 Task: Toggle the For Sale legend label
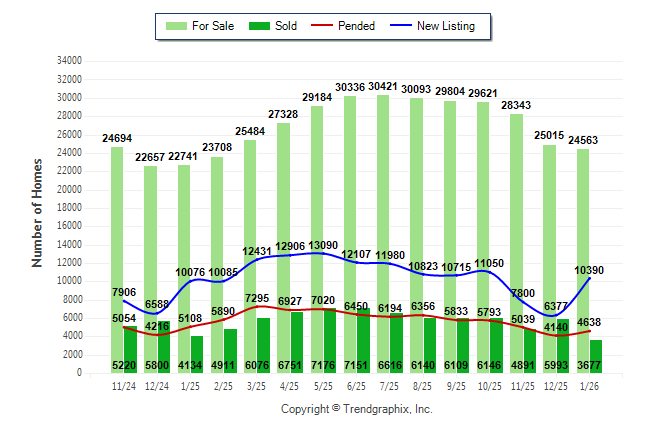[x=212, y=25]
